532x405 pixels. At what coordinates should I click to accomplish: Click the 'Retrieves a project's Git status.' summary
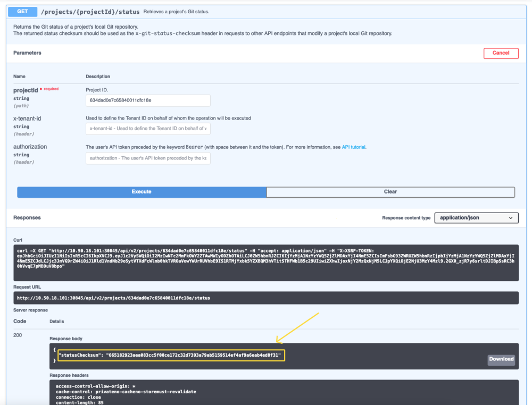point(176,12)
